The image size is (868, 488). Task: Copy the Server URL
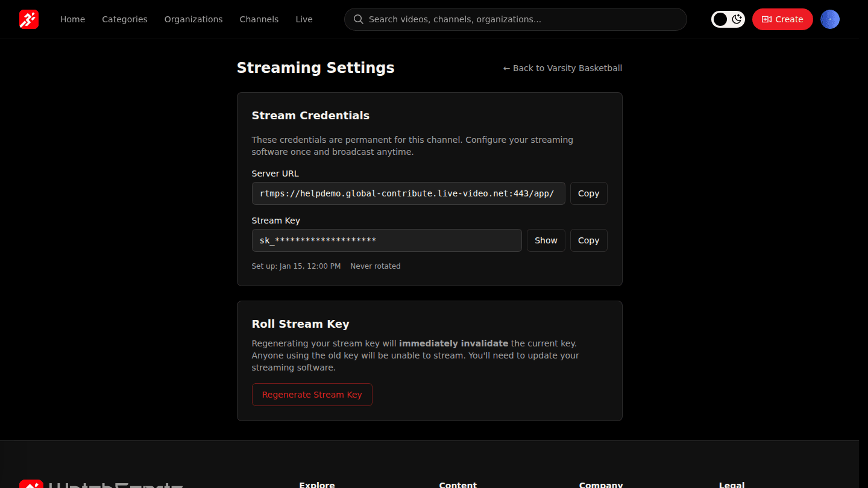[x=588, y=193]
